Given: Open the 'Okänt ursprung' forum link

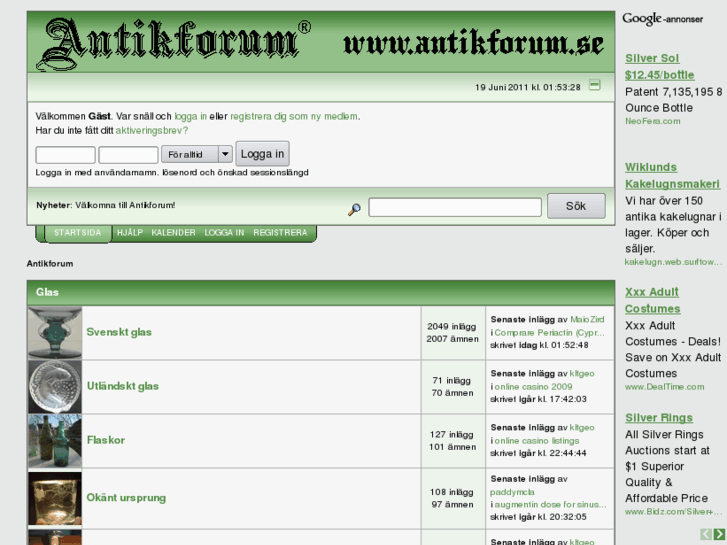Looking at the screenshot, I should click(126, 498).
